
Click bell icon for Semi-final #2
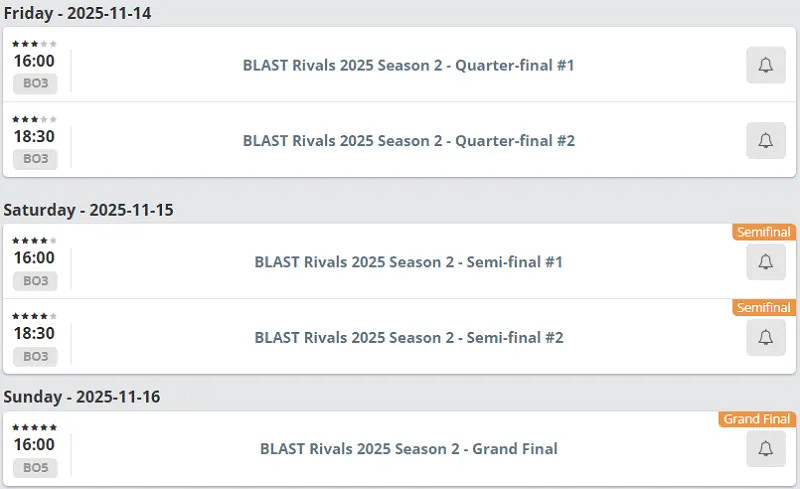coord(765,338)
